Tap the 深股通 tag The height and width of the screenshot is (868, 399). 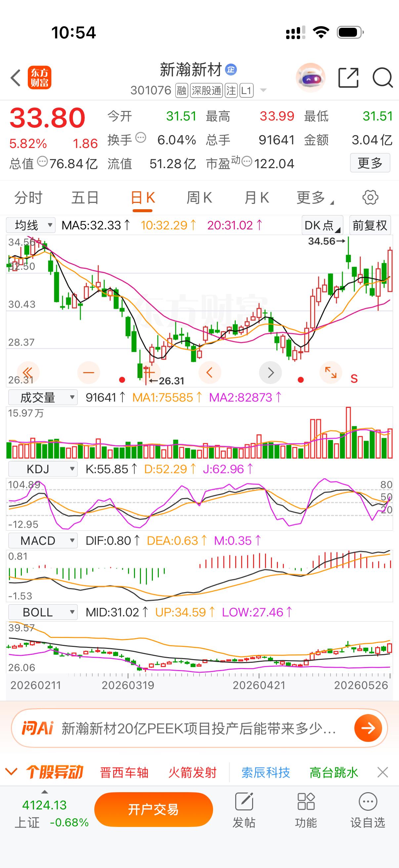(206, 90)
